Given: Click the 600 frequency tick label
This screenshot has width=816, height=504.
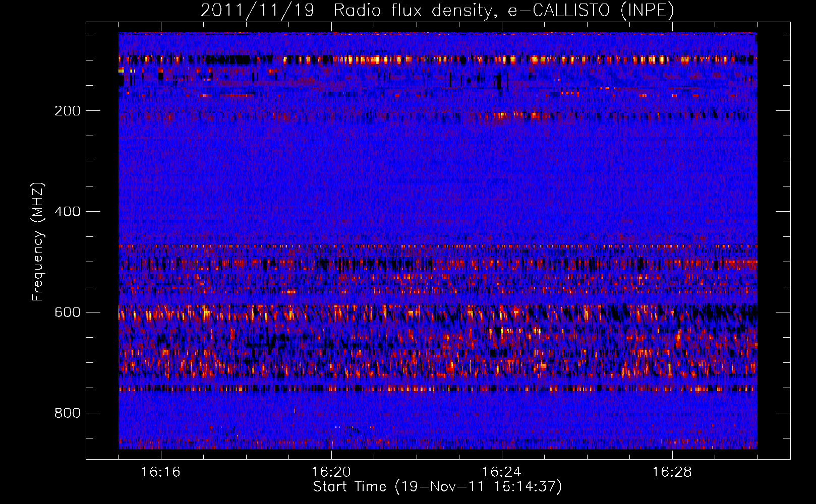Looking at the screenshot, I should (68, 312).
